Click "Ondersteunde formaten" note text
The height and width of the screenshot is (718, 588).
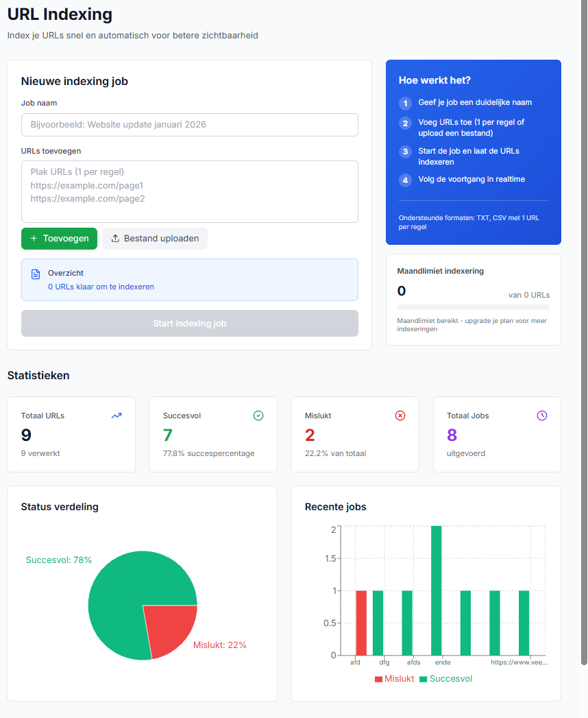point(469,222)
